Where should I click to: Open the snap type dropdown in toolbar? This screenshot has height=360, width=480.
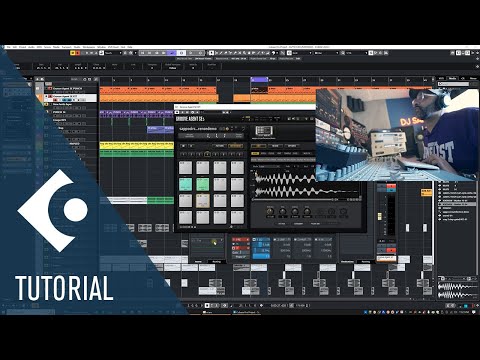301,53
